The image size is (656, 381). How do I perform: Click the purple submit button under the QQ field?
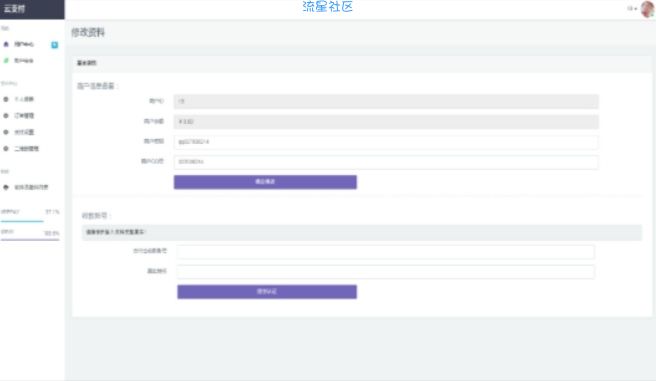[265, 182]
